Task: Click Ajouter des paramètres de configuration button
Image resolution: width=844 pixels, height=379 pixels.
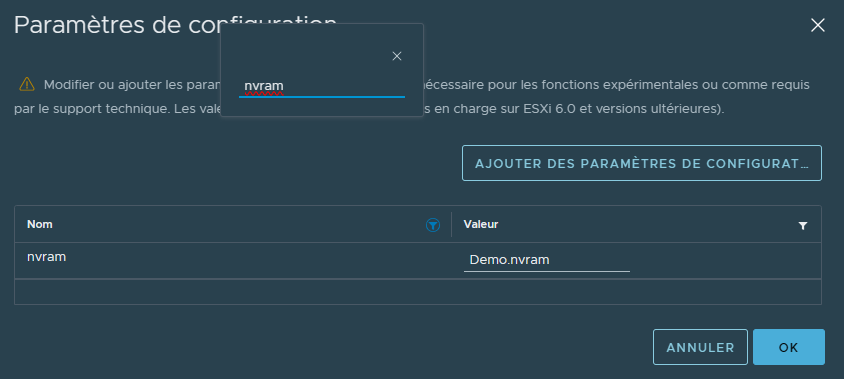Action: (x=642, y=163)
